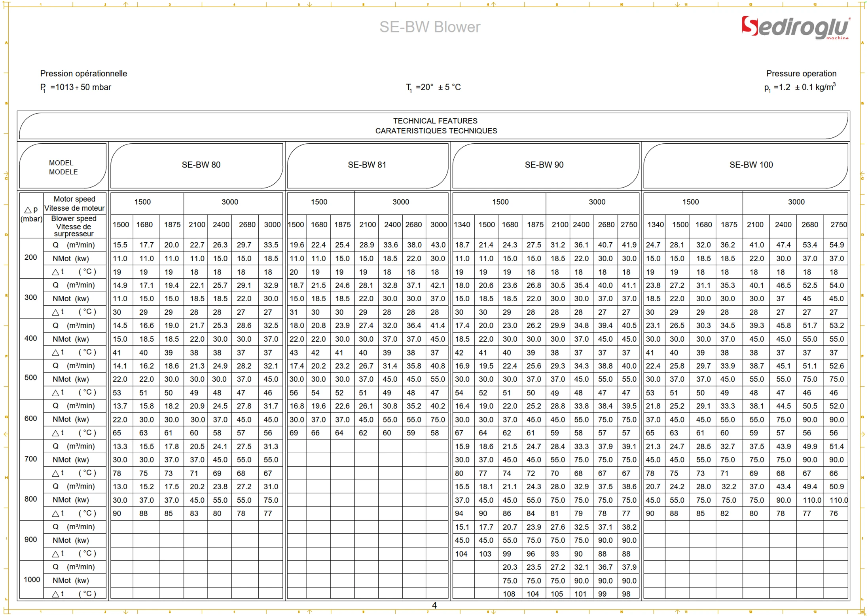The height and width of the screenshot is (616, 868).
Task: Click the Δp (mbar) header cell
Action: point(31,214)
